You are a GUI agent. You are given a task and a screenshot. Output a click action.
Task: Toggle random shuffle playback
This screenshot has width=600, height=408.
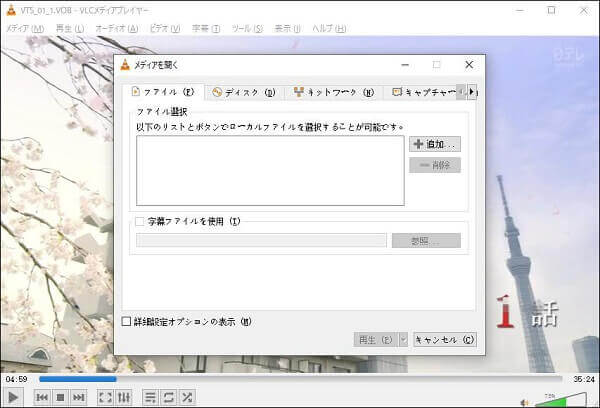[x=187, y=397]
